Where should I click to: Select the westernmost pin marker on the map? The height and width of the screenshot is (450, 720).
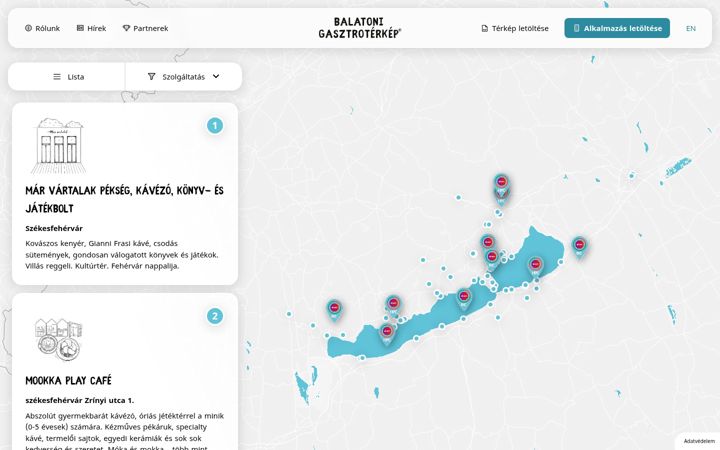point(334,310)
